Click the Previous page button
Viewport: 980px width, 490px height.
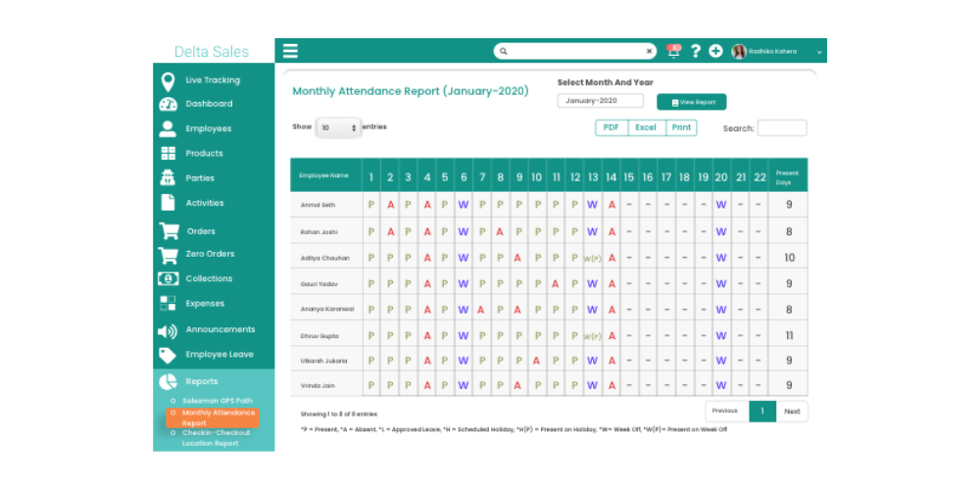(725, 412)
